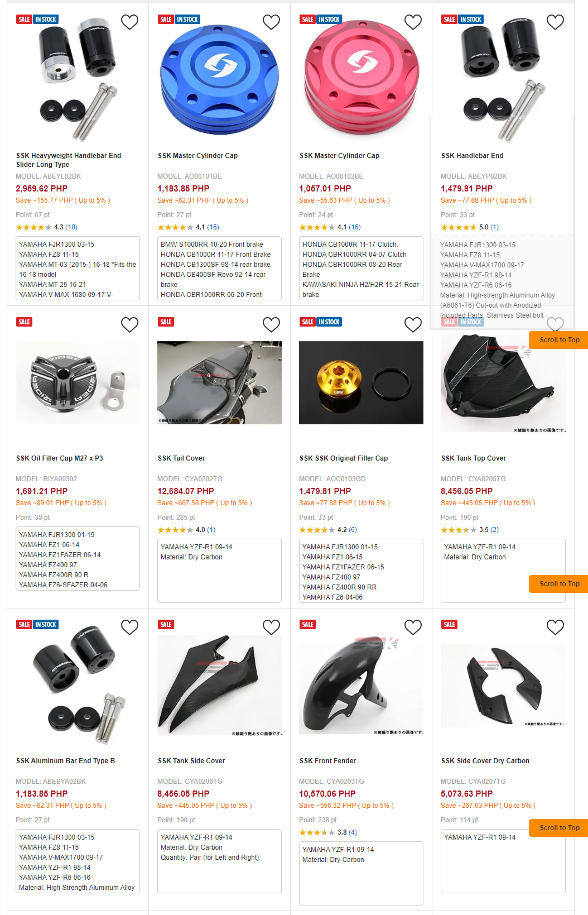The width and height of the screenshot is (588, 915).
Task: Open SSK Front Fender product title
Action: pyautogui.click(x=327, y=761)
